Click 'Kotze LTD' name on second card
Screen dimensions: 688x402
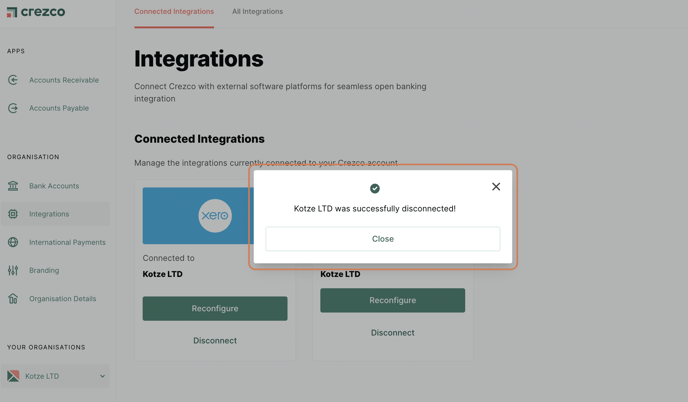[340, 274]
